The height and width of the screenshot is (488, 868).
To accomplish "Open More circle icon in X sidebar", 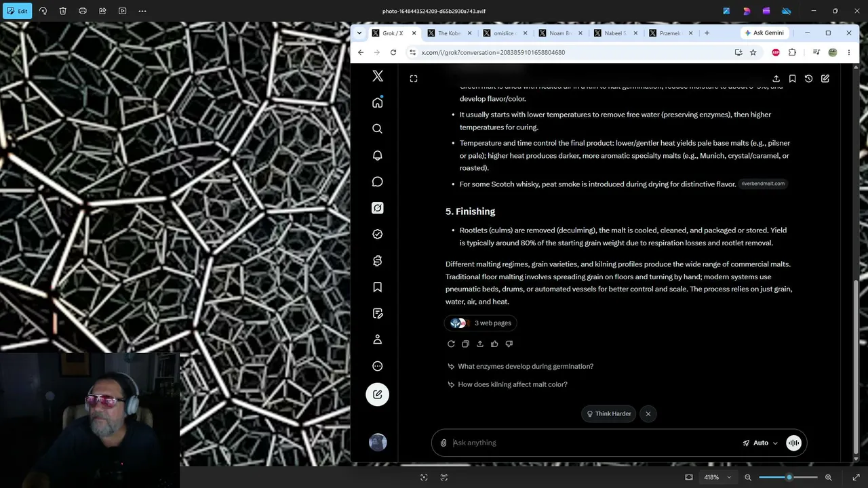I will [378, 366].
